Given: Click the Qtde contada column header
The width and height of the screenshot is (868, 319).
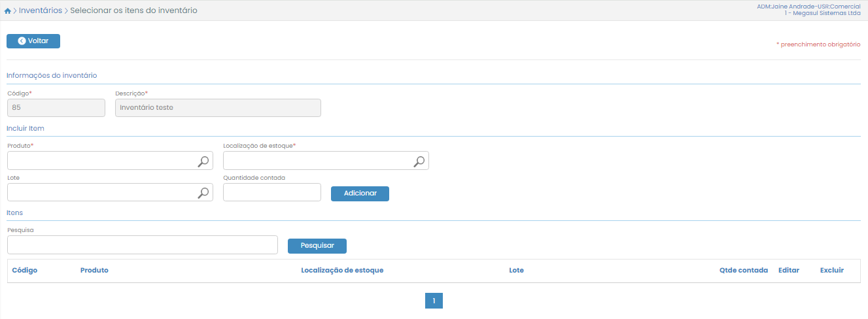Looking at the screenshot, I should pyautogui.click(x=743, y=270).
